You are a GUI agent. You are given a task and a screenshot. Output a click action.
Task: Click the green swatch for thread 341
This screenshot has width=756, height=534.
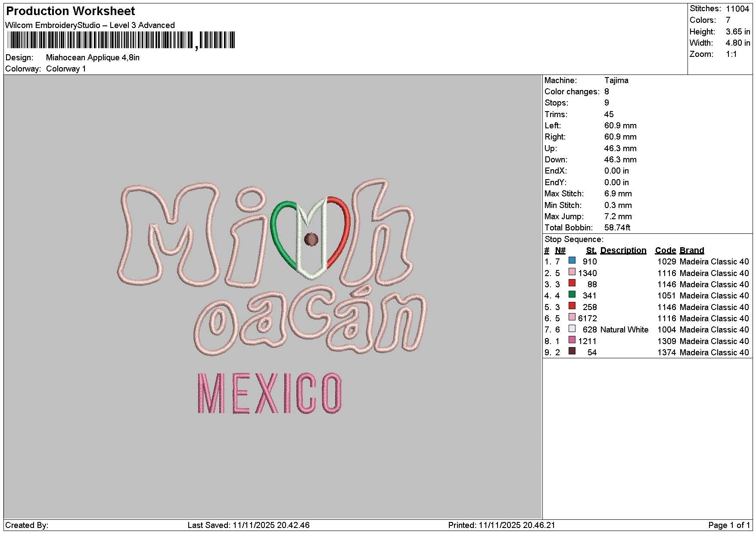[x=572, y=294]
